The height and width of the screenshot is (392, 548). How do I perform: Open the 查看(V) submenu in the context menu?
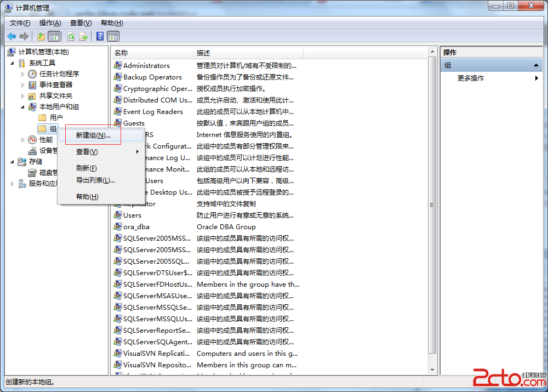pyautogui.click(x=101, y=152)
